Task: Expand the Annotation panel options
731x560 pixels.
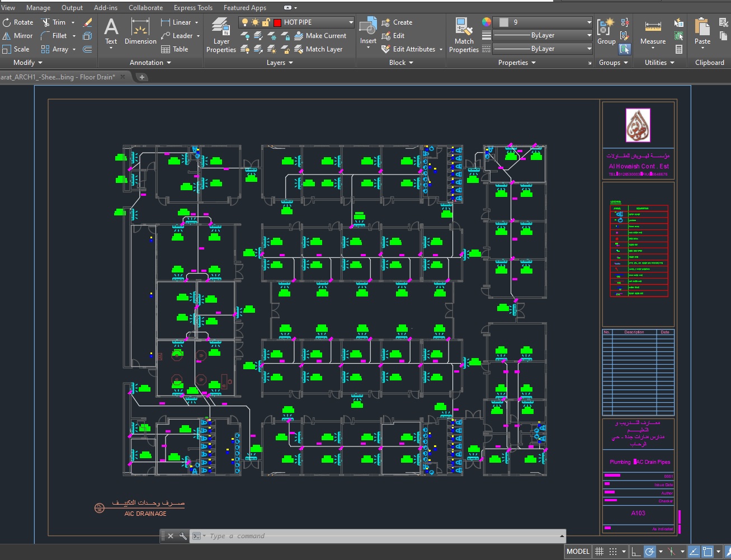Action: click(x=150, y=63)
